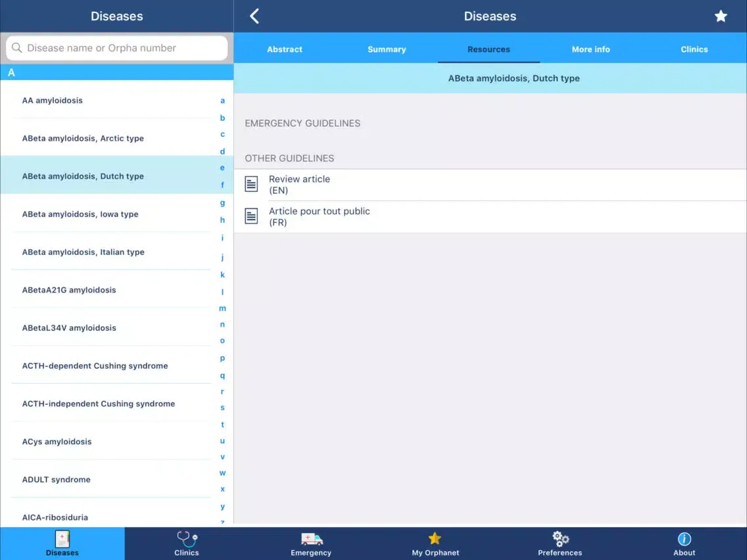
Task: Tap the back arrow in header
Action: [254, 16]
